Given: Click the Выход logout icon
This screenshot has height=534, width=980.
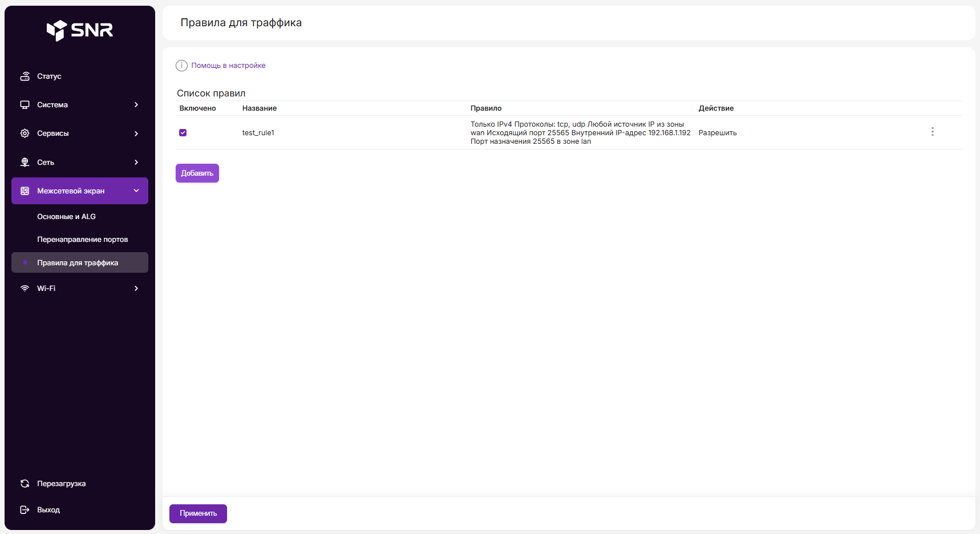Looking at the screenshot, I should tap(25, 510).
